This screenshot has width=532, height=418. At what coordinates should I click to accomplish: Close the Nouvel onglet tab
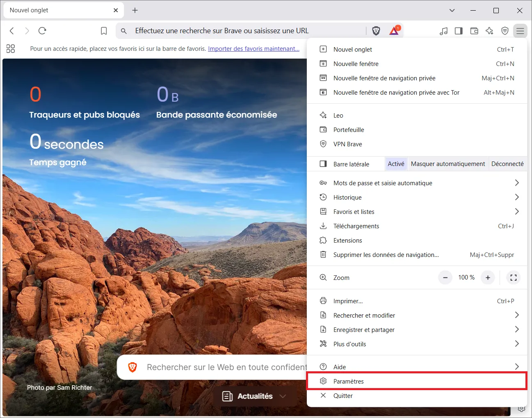click(116, 10)
